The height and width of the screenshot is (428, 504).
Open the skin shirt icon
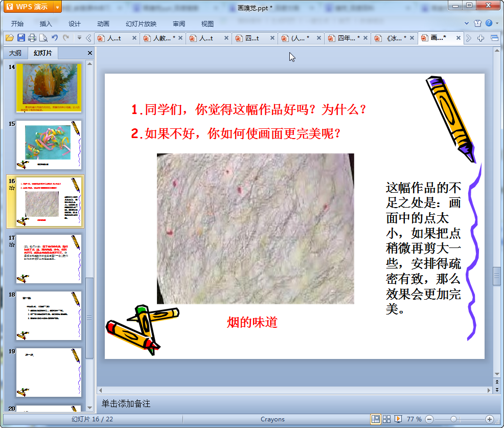(x=477, y=23)
